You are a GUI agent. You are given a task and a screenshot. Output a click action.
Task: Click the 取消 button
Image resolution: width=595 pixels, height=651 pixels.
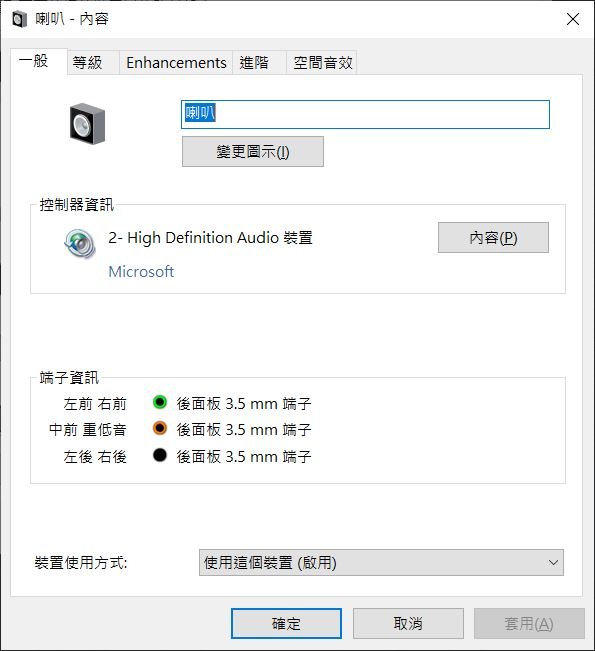click(408, 623)
